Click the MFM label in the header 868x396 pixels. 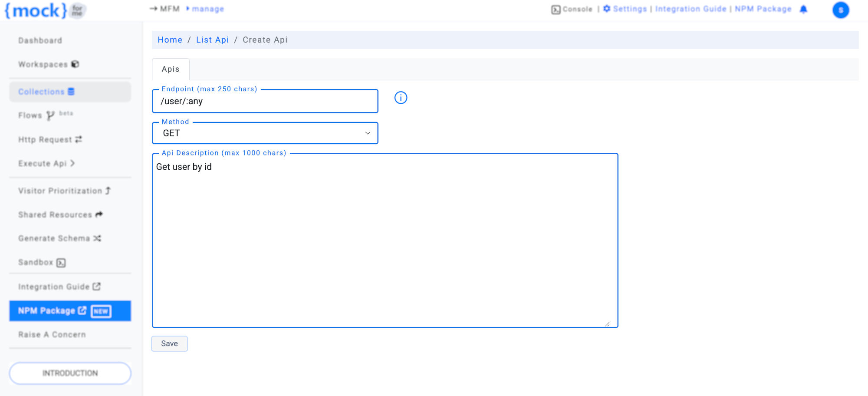169,9
